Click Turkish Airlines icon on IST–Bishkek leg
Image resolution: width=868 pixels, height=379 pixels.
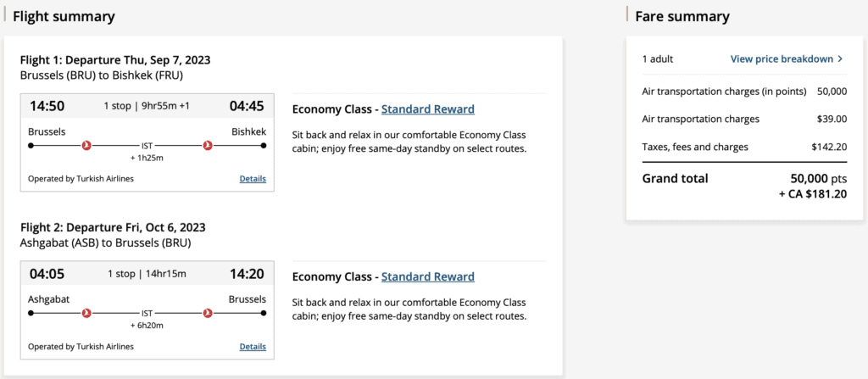(208, 146)
